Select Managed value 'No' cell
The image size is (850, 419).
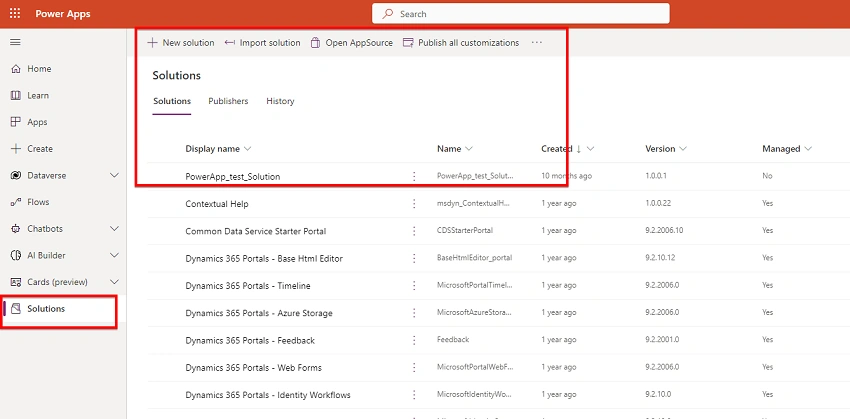(x=767, y=176)
